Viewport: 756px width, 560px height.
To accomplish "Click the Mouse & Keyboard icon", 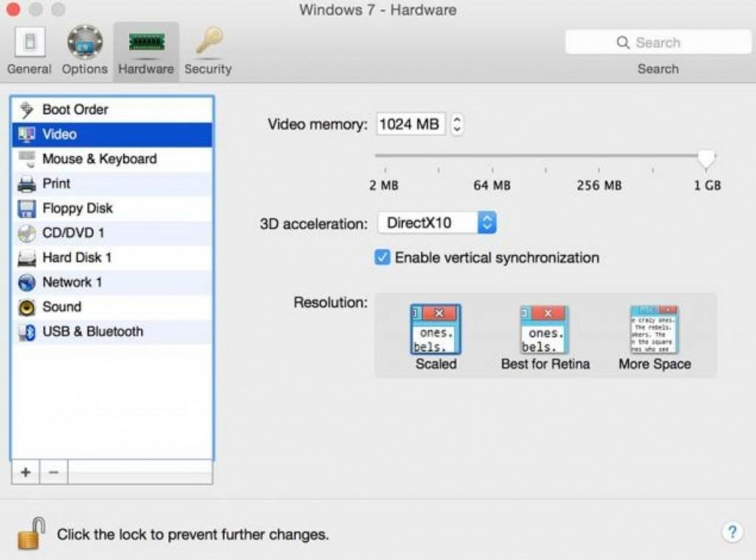I will pos(27,159).
